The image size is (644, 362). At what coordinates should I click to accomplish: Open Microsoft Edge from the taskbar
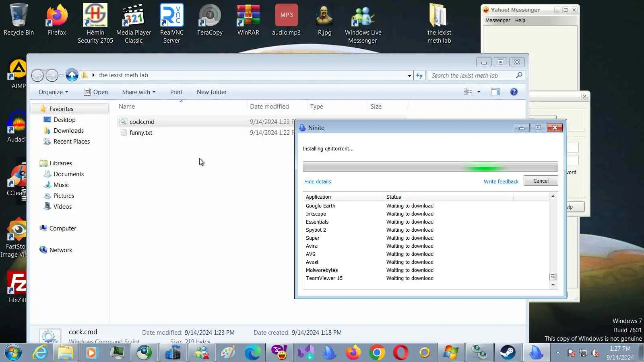[x=253, y=353]
